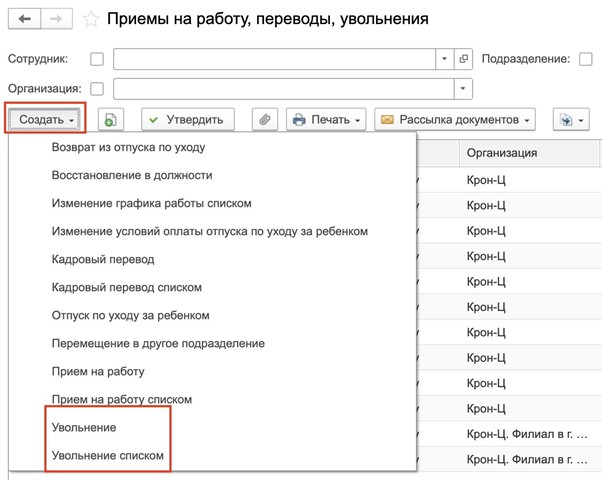The image size is (602, 480).
Task: Click the Организация column header
Action: [502, 153]
